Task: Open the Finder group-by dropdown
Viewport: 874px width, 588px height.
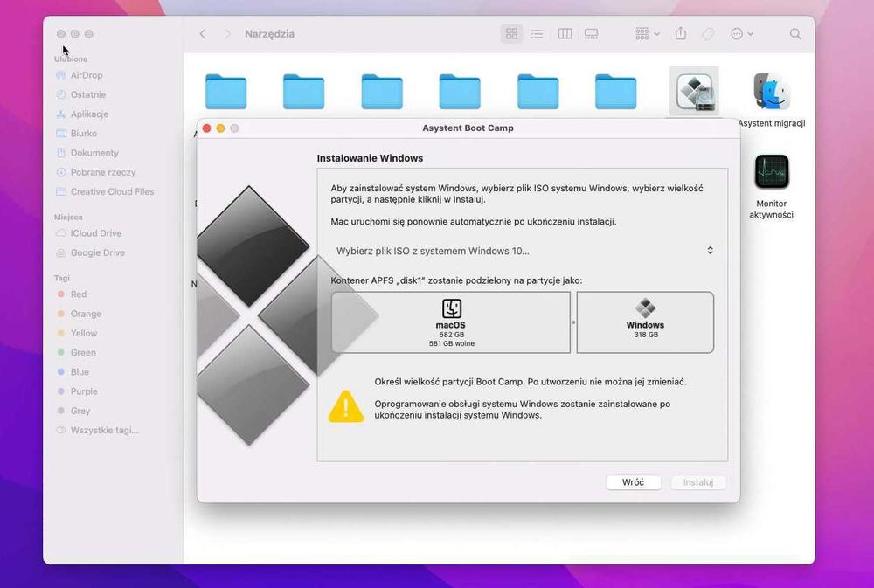Action: point(647,34)
